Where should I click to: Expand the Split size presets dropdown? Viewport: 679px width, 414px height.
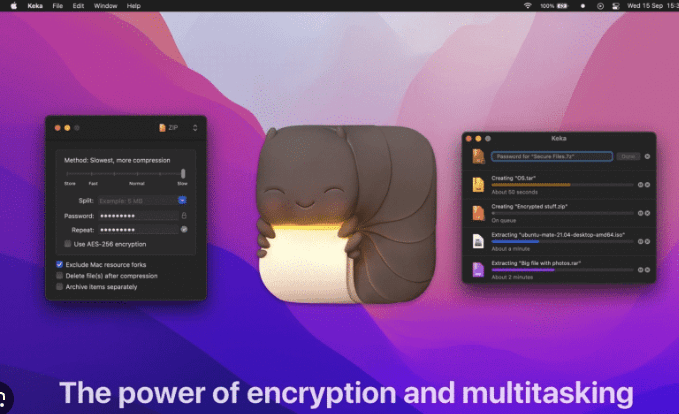click(x=182, y=200)
